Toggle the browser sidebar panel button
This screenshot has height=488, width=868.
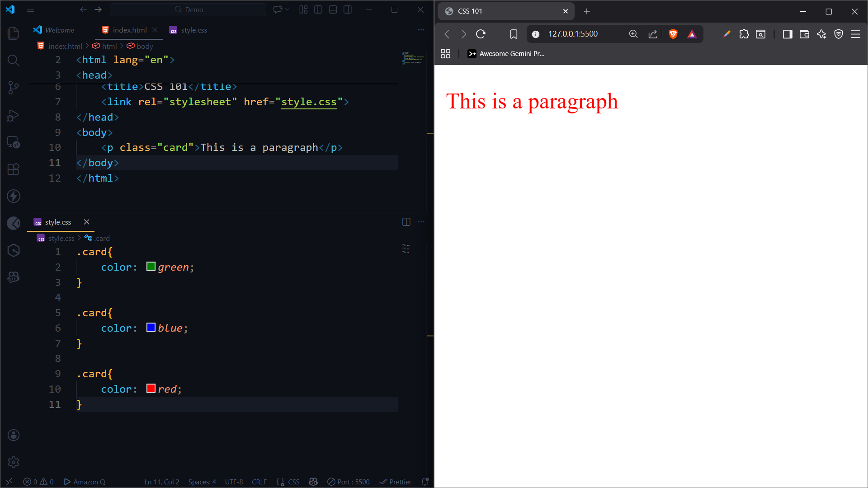point(788,34)
